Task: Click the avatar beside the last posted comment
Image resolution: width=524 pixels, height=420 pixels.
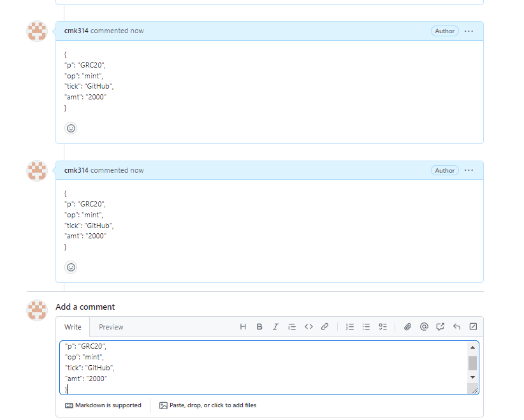Action: (37, 170)
